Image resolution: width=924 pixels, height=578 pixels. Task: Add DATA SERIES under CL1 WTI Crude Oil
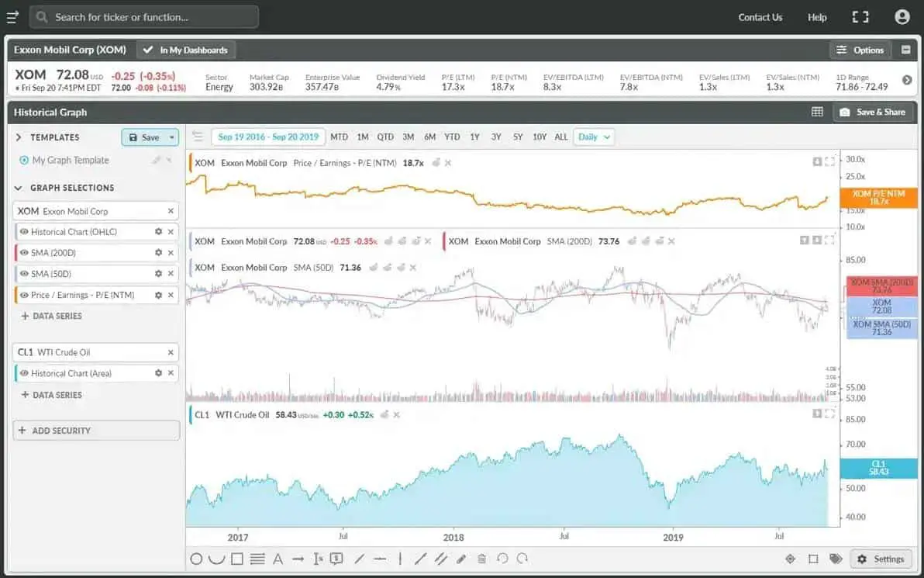[x=52, y=395]
